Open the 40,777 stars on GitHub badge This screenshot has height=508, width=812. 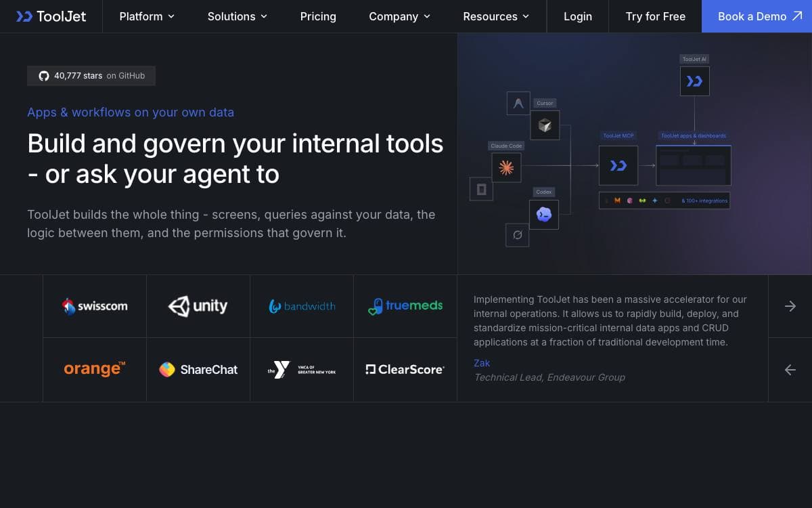[x=91, y=76]
